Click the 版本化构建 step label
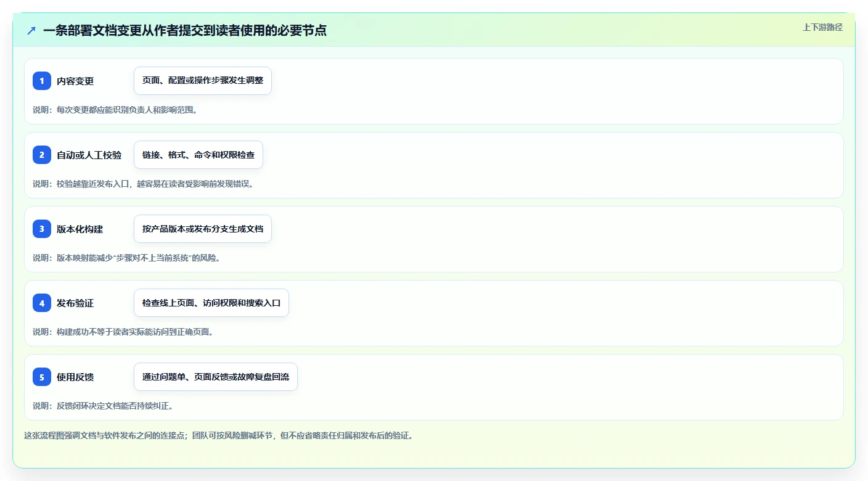This screenshot has height=481, width=868. [80, 229]
